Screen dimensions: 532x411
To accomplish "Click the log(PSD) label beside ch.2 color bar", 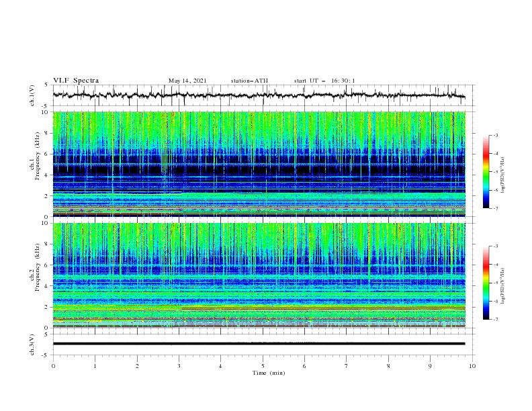I will 502,286.
